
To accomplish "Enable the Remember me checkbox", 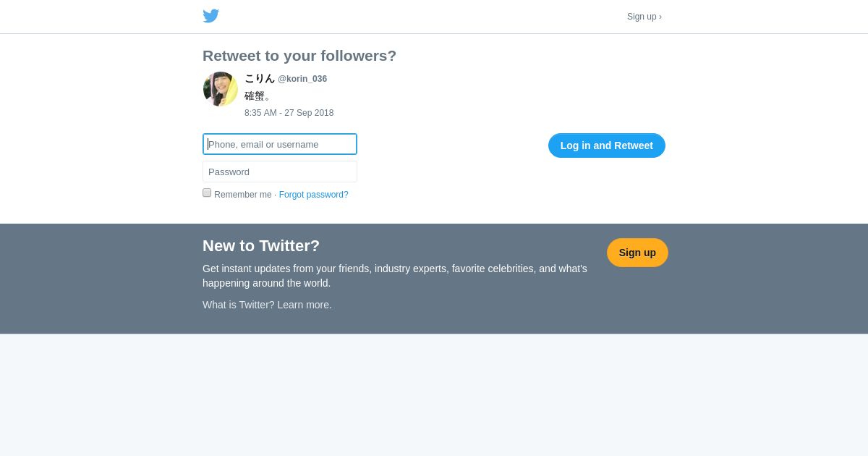I will click(x=207, y=193).
